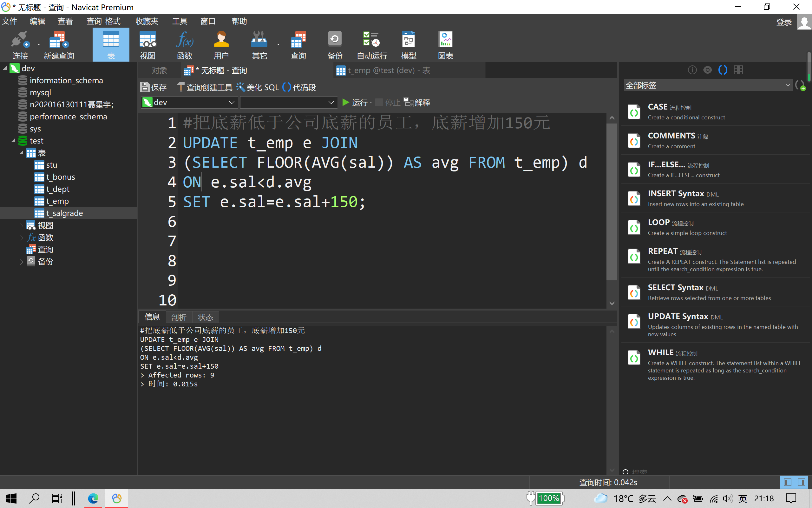Switch to the 剖析 result tab
Screen dimensions: 812x508
click(x=179, y=317)
